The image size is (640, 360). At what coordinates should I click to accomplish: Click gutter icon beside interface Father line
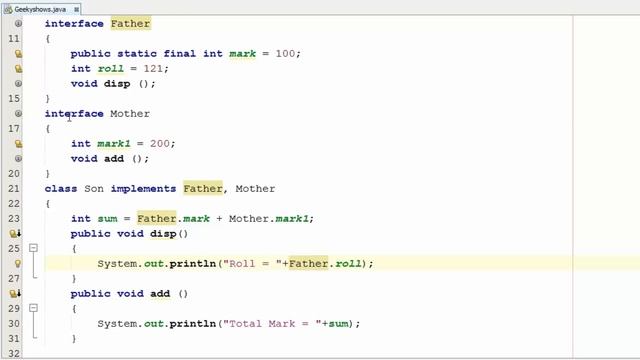(18, 24)
